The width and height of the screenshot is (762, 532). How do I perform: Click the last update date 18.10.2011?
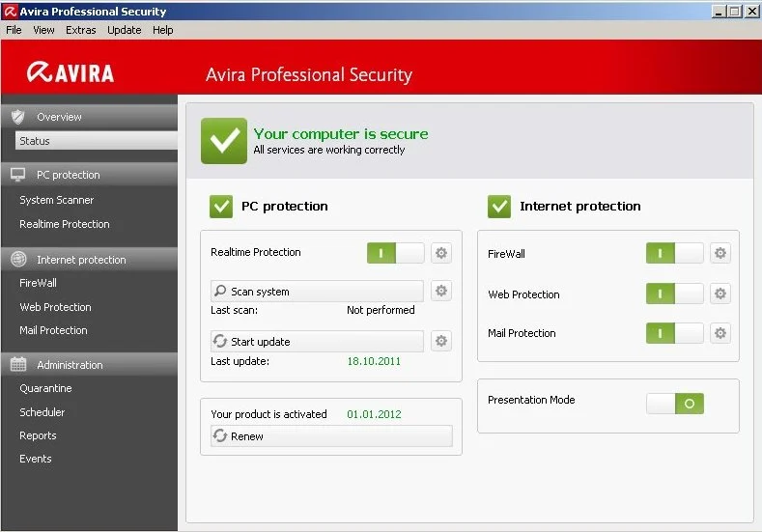click(x=374, y=361)
